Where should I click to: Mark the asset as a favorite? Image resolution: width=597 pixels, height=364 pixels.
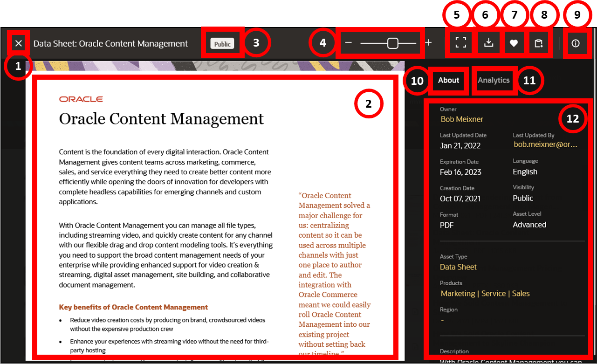514,42
